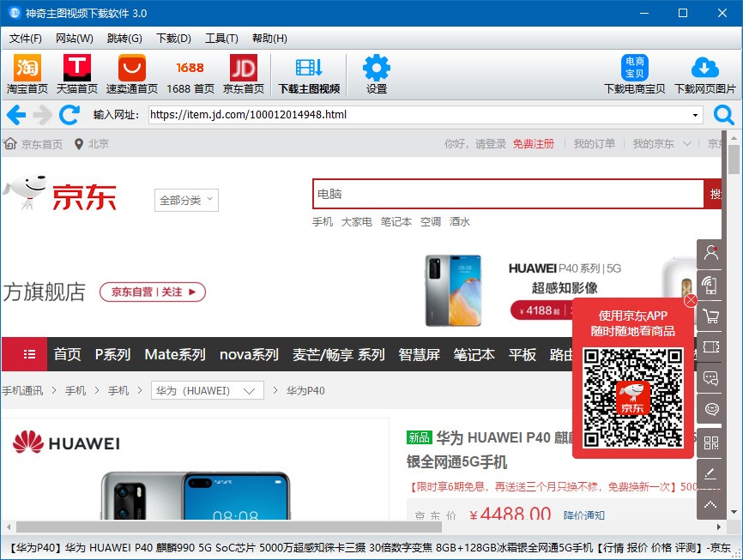This screenshot has width=743, height=560.
Task: Click the download webpage images cloud icon
Action: pos(705,74)
